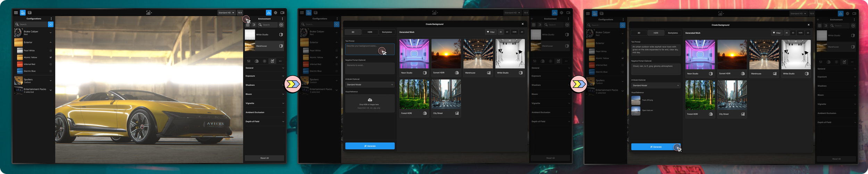Open the hamburger menu in the left window
Image resolution: width=868 pixels, height=174 pixels.
16,13
